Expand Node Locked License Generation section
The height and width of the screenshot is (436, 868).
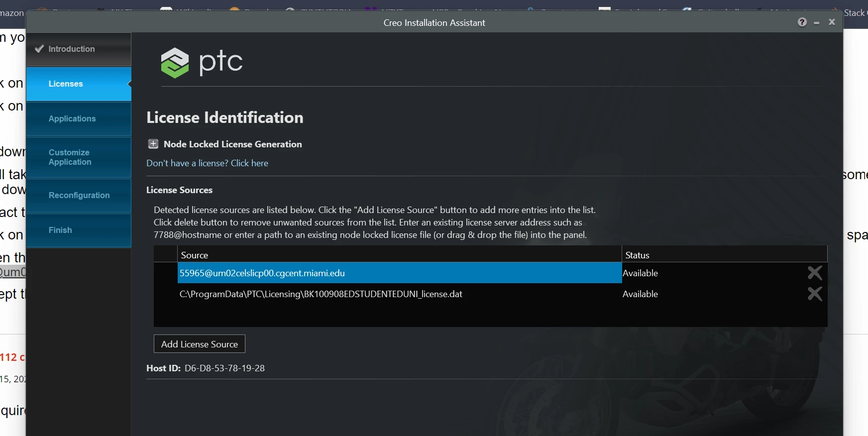coord(153,144)
